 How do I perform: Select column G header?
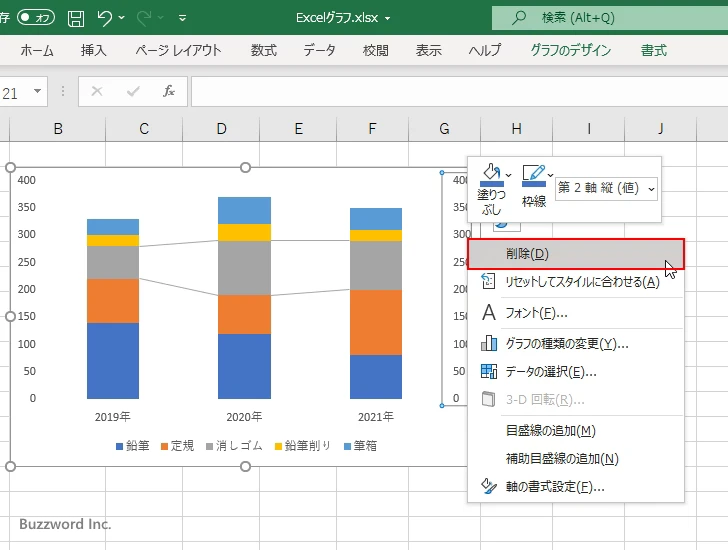click(444, 129)
